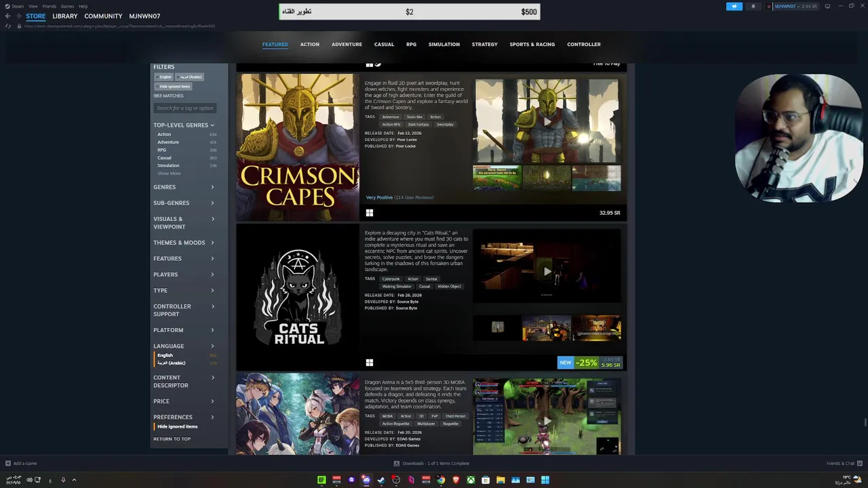Image resolution: width=868 pixels, height=488 pixels.
Task: Expand the Themes & Moods section
Action: tap(184, 243)
